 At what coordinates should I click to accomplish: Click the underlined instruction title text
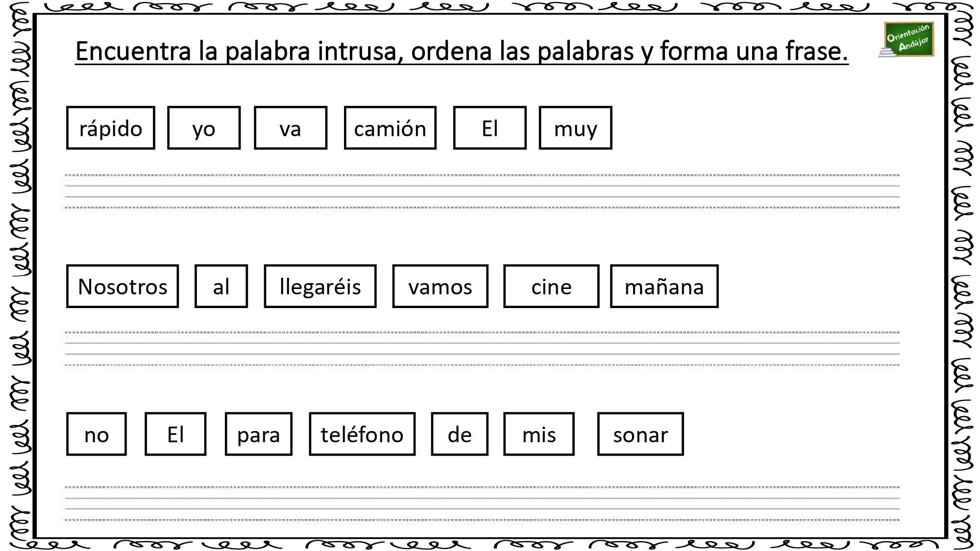[462, 51]
